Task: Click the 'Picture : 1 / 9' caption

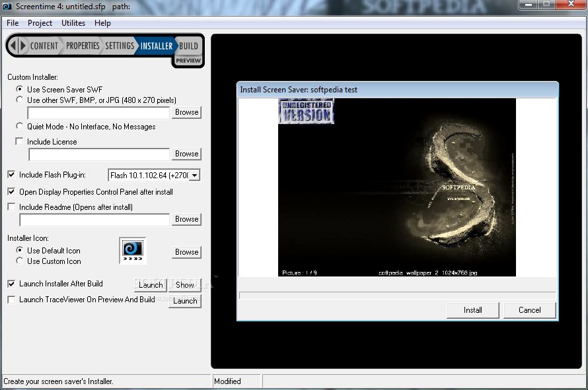Action: (299, 273)
